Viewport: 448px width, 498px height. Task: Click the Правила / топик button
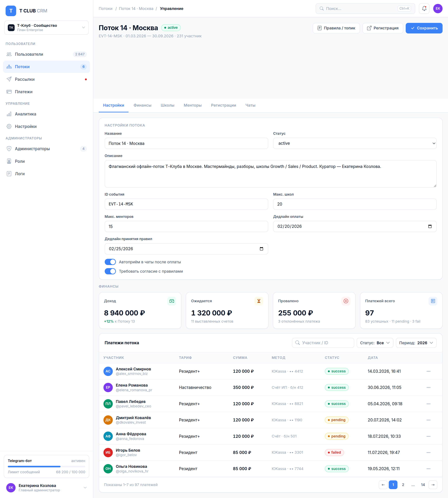[x=336, y=28]
